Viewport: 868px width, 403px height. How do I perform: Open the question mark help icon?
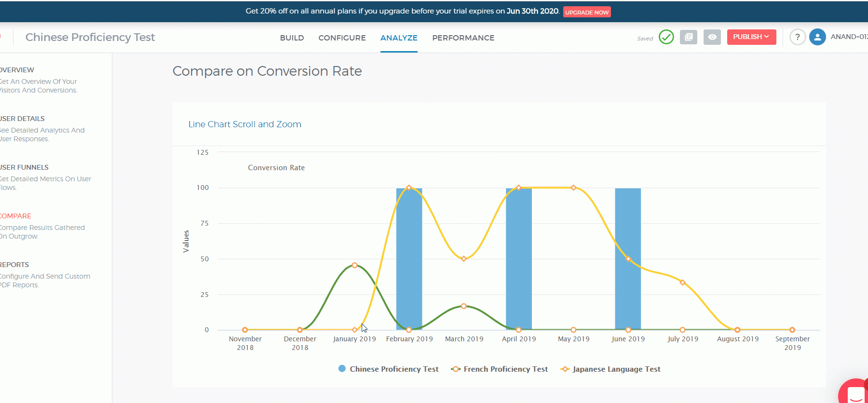coord(798,37)
